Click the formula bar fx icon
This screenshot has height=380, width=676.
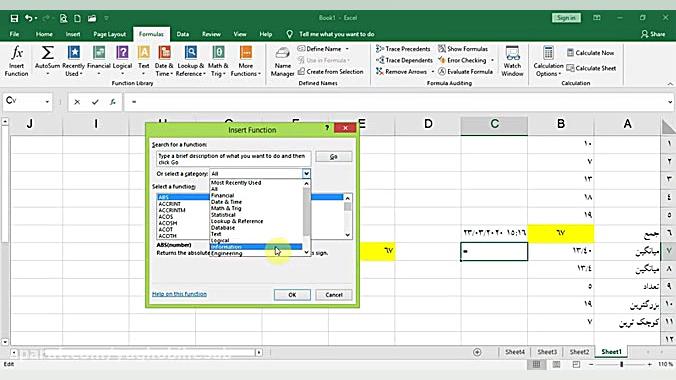pos(113,102)
